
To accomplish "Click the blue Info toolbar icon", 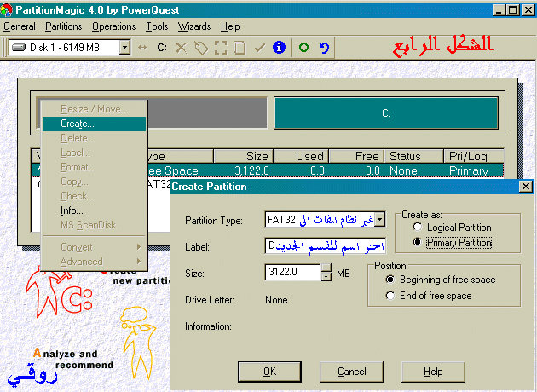I will click(x=279, y=47).
